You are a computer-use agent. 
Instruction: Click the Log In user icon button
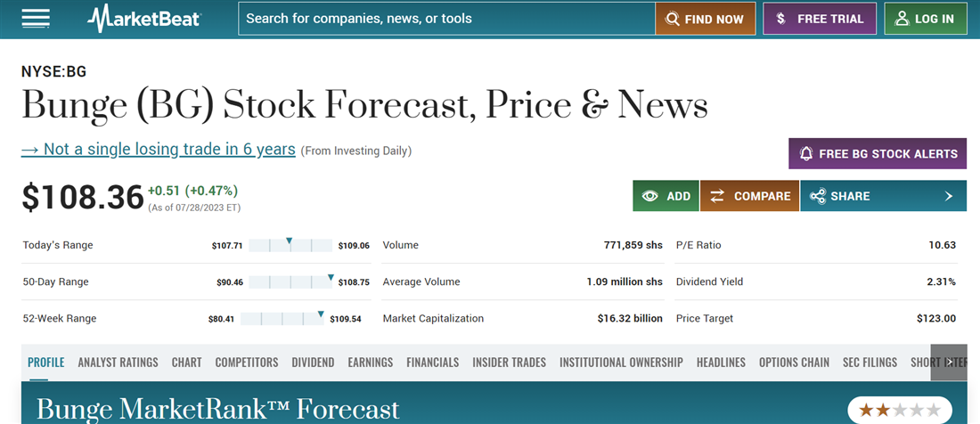[925, 19]
